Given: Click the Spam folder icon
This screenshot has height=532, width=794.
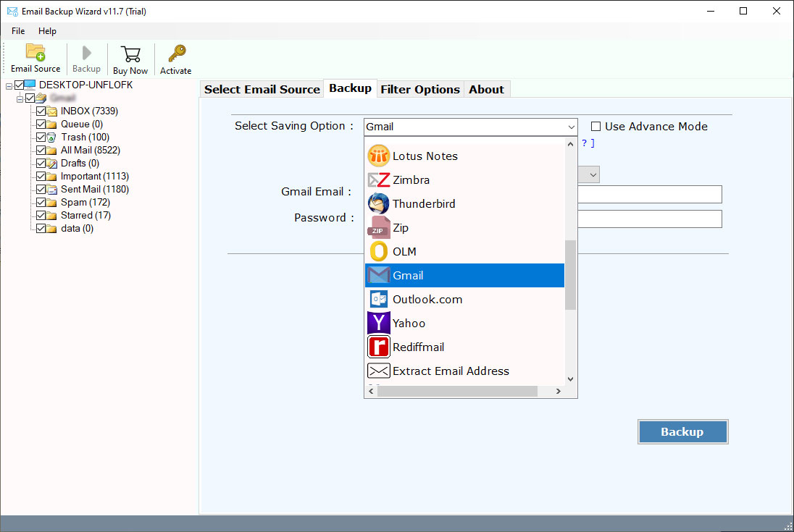Looking at the screenshot, I should click(x=51, y=202).
